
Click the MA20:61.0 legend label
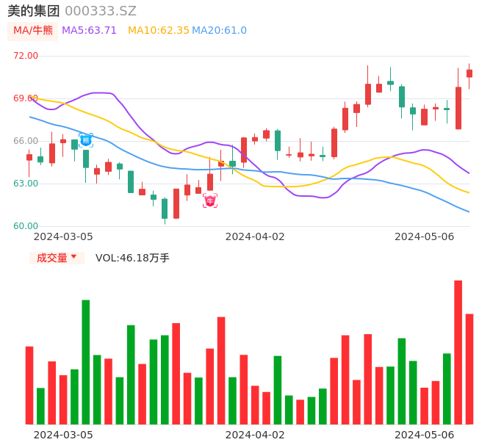coord(219,31)
